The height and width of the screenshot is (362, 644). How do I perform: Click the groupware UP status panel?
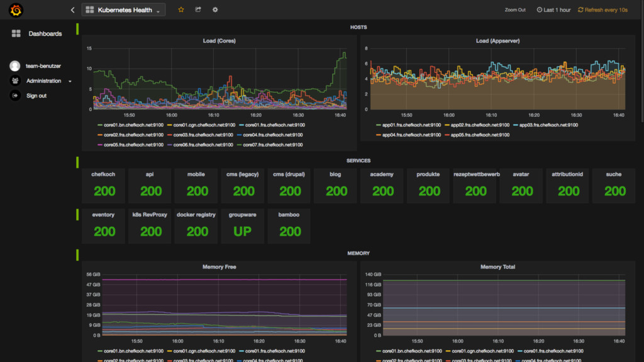[x=242, y=226]
